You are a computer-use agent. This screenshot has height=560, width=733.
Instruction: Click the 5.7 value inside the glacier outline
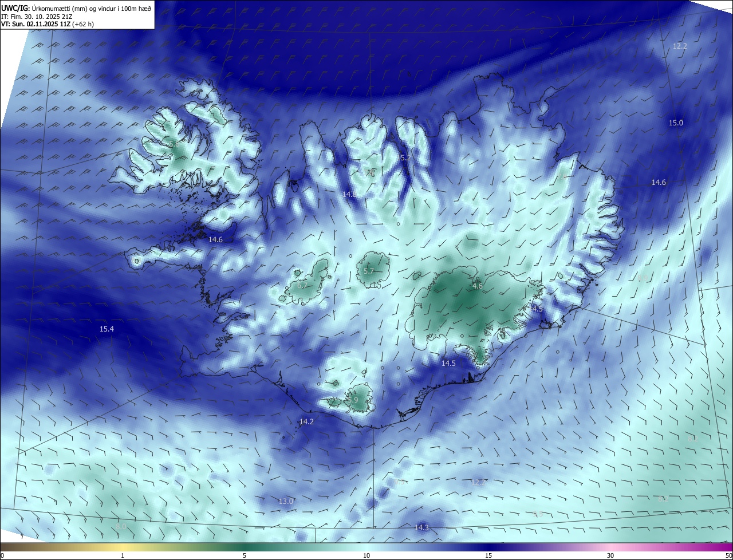[x=369, y=271]
